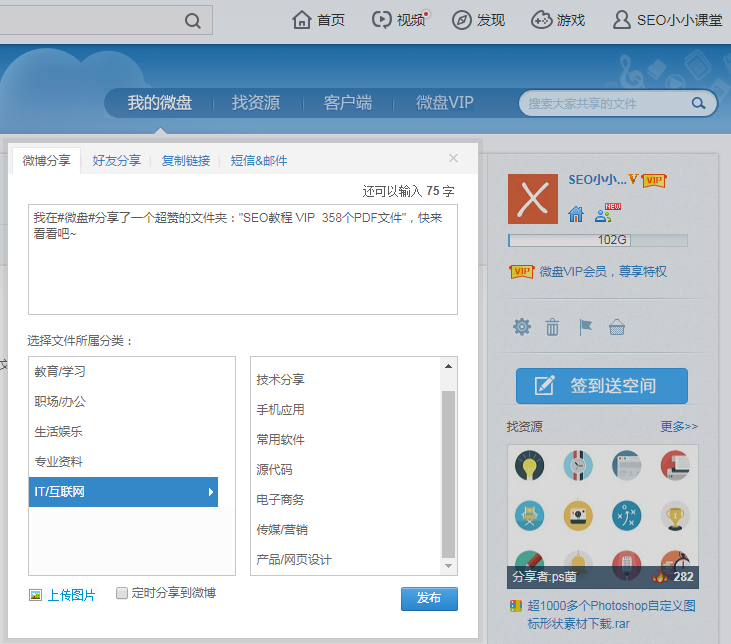
Task: Select 找资源 tab
Action: (256, 103)
